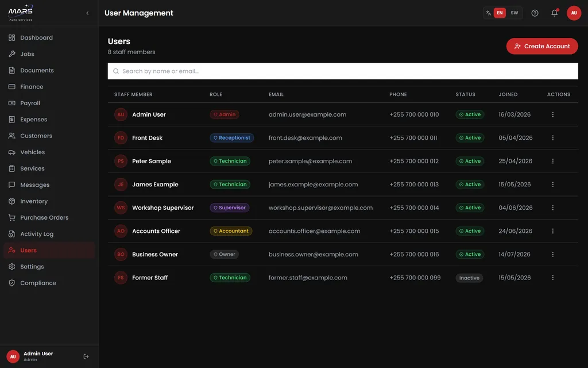Viewport: 588px width, 368px height.
Task: Click the Compliance shield icon
Action: (12, 283)
